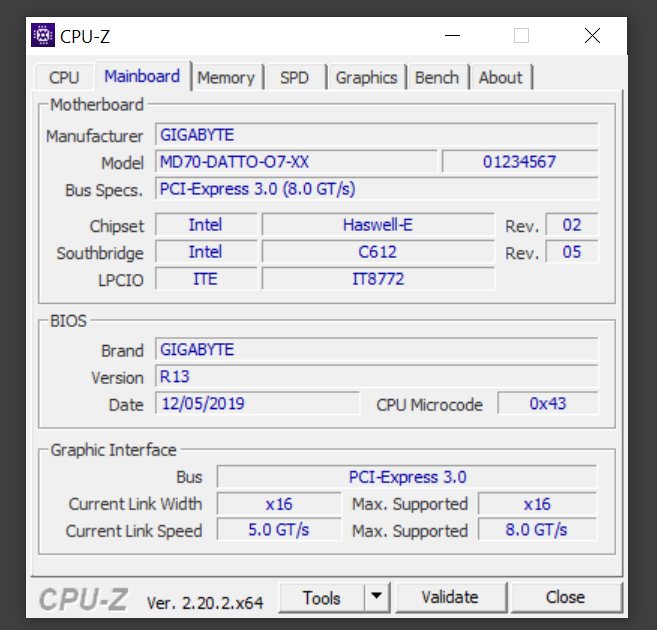
Task: Click the Haswell-E chipset value
Action: (378, 225)
